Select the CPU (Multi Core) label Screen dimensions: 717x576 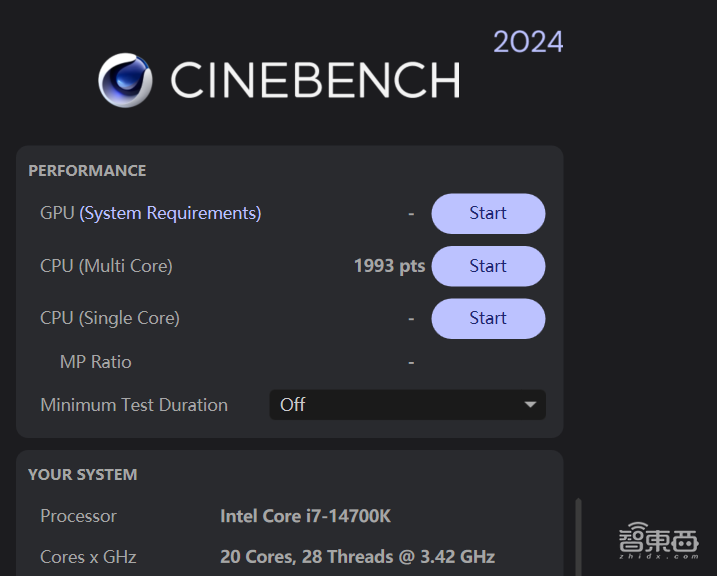click(x=106, y=266)
